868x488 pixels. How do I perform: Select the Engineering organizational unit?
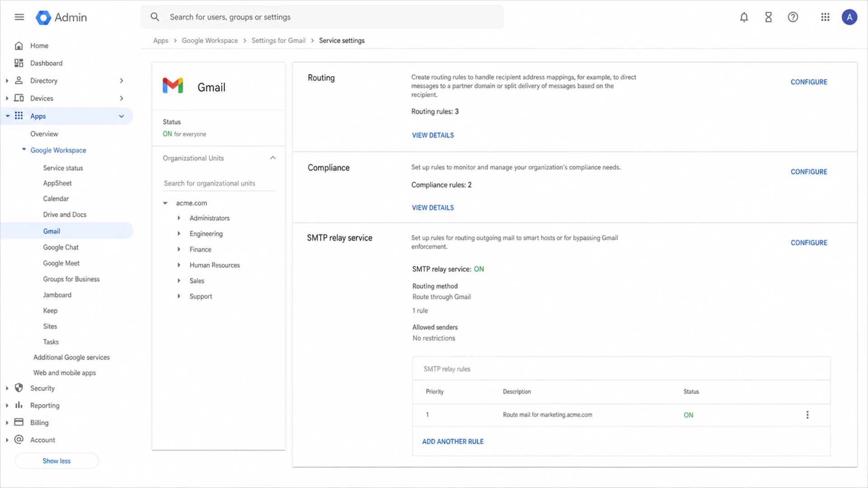coord(206,234)
